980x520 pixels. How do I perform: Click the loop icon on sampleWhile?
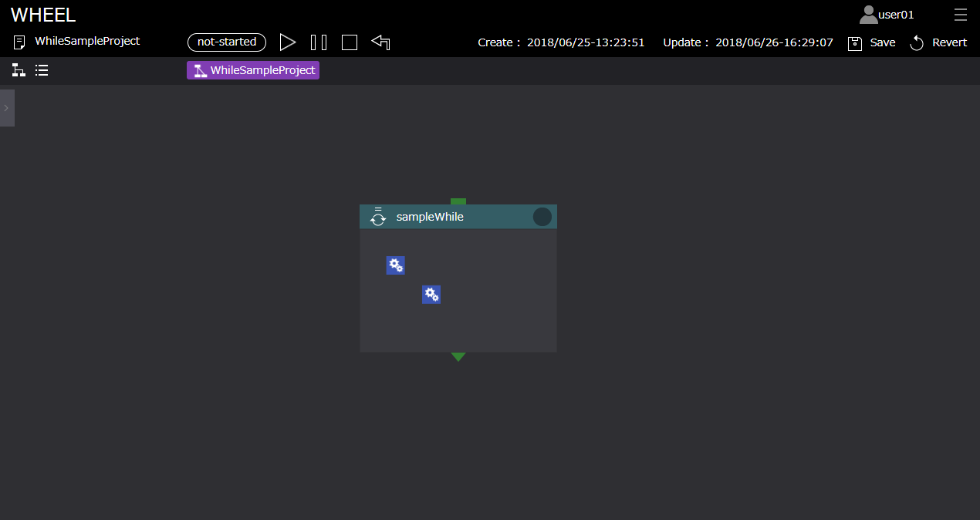click(378, 217)
